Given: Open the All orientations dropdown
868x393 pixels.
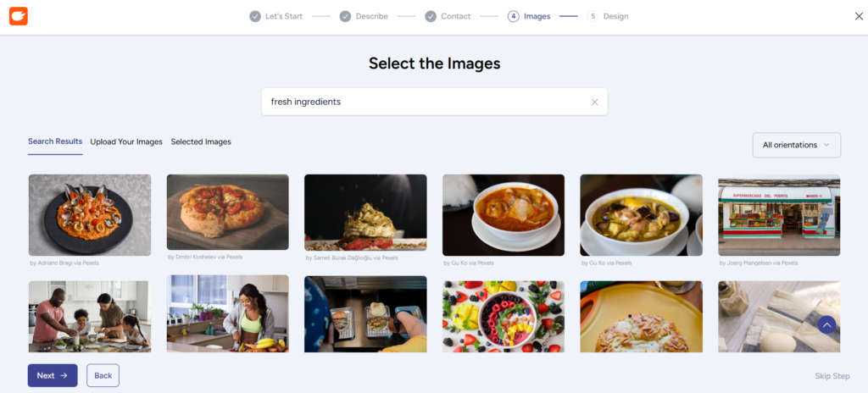Looking at the screenshot, I should coord(796,145).
